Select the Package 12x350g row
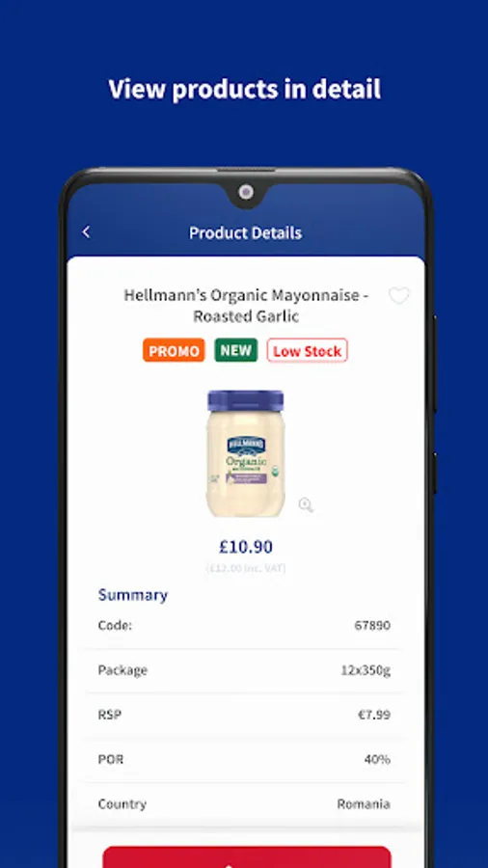Image resolution: width=488 pixels, height=868 pixels. pyautogui.click(x=244, y=670)
